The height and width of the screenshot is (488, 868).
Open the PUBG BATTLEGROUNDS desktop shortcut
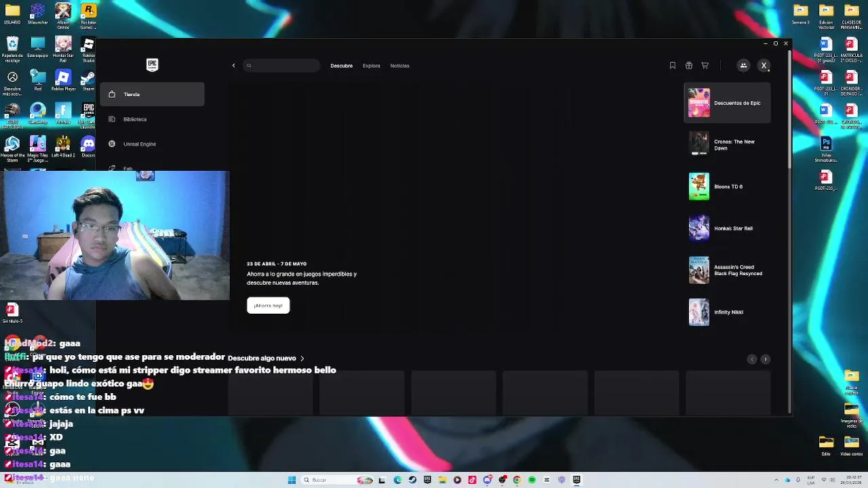coord(12,115)
